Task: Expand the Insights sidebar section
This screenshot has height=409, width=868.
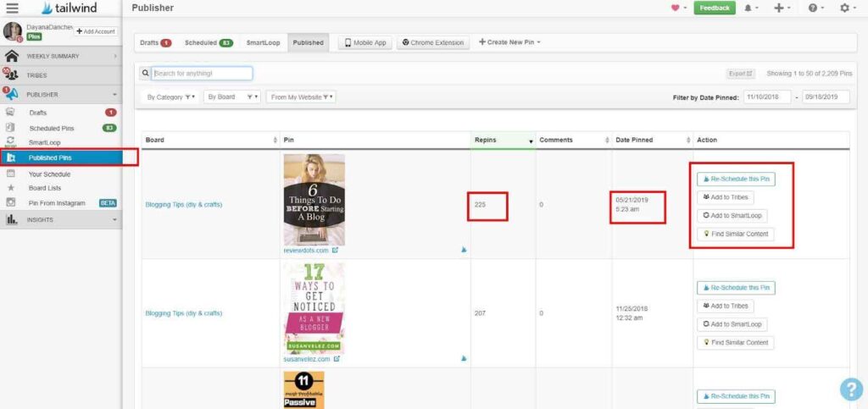Action: coord(115,219)
